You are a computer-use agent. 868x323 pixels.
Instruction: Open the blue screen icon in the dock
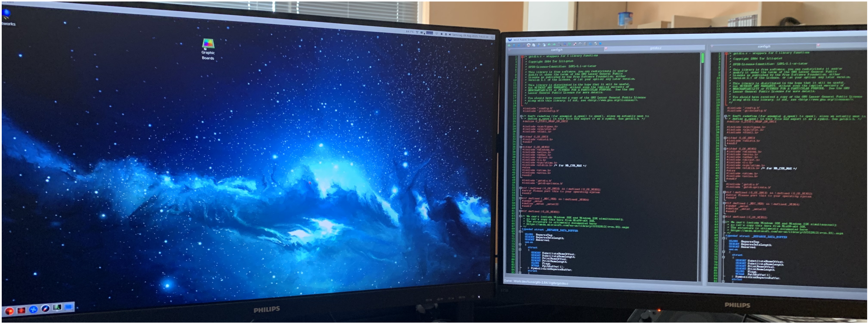point(69,307)
